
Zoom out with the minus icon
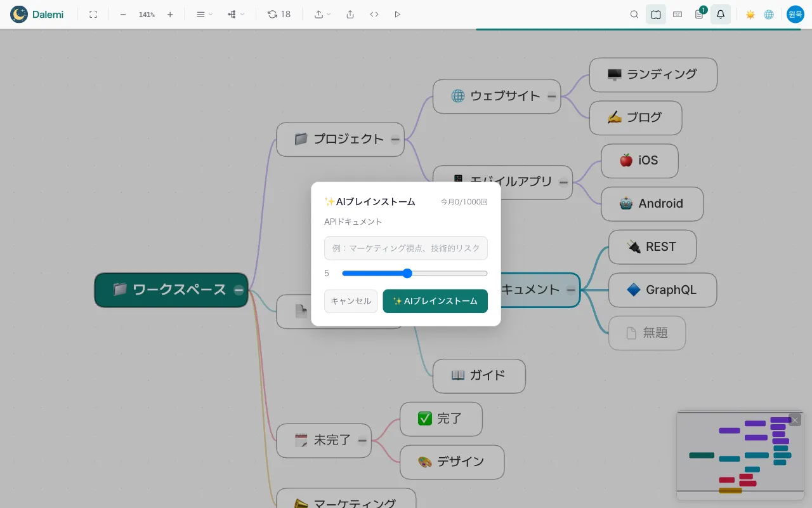pyautogui.click(x=123, y=14)
